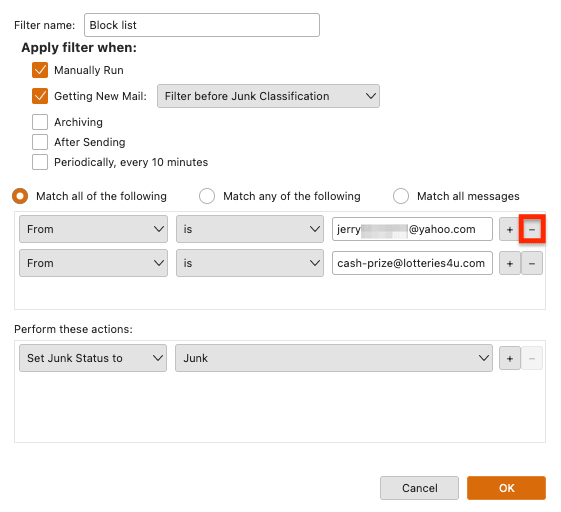Add condition after cash-prize lotteries4u row
The image size is (561, 512).
coord(509,263)
